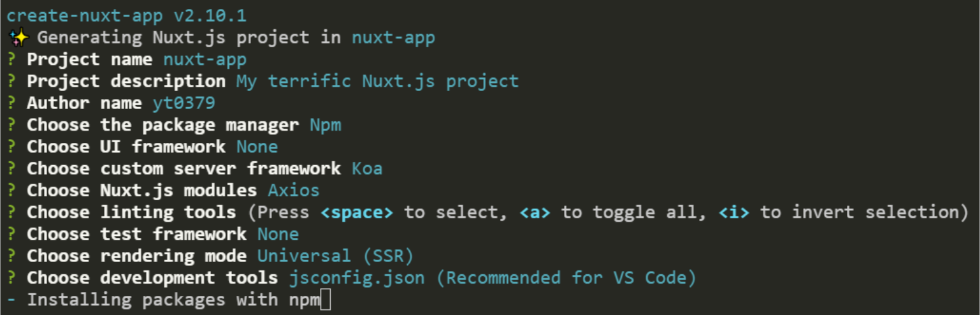The height and width of the screenshot is (315, 980).
Task: Click the sparkles icon before Generating
Action: coord(18,38)
